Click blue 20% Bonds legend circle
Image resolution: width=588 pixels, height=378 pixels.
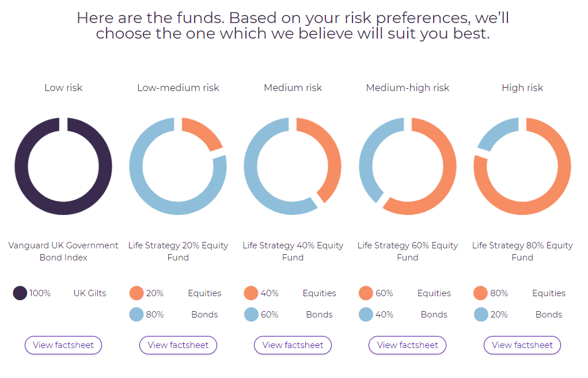tap(481, 315)
